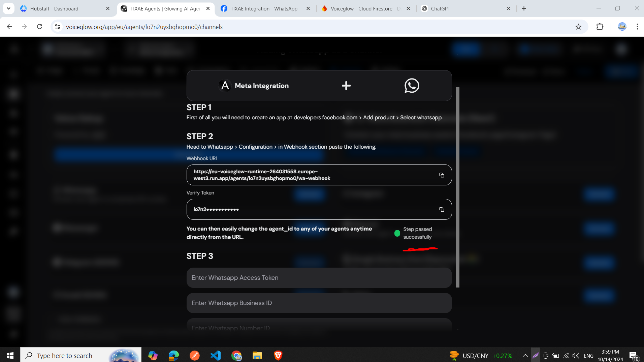Screen dimensions: 644x362
Task: Open the browser extensions puzzle icon
Action: [600, 27]
